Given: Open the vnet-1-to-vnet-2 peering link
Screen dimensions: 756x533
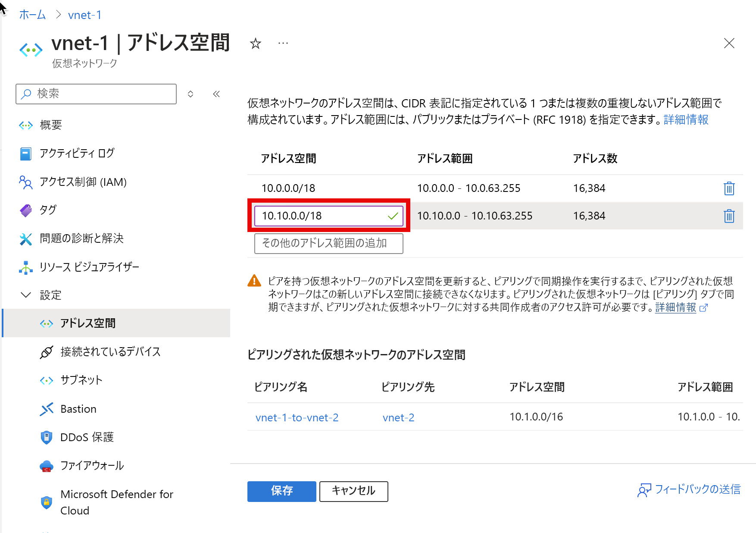Looking at the screenshot, I should coord(297,417).
